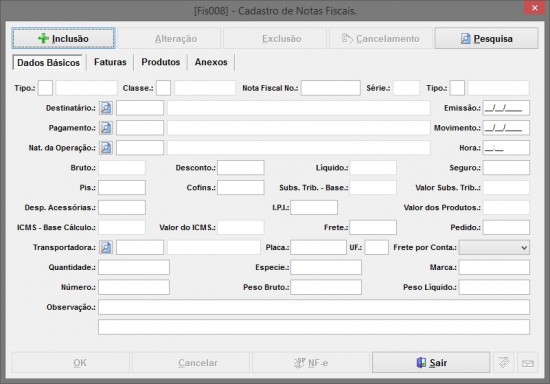
Task: Click the Transportadora code field
Action: 140,247
